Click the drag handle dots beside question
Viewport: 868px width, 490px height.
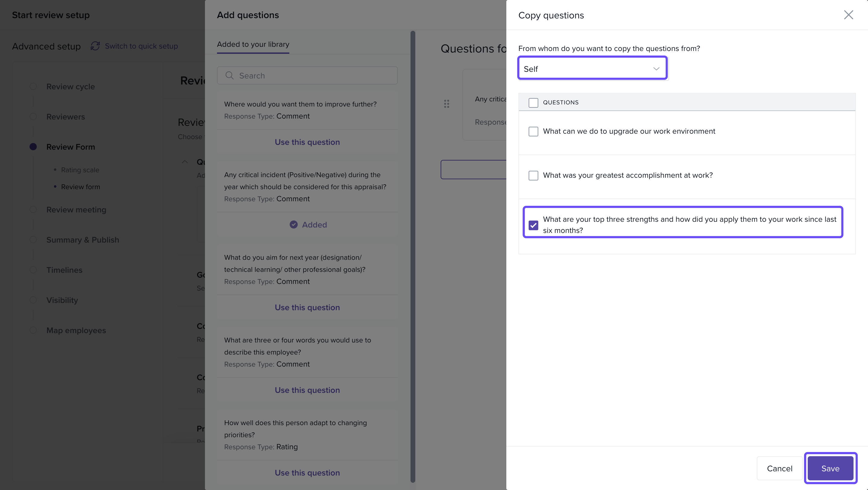click(446, 104)
